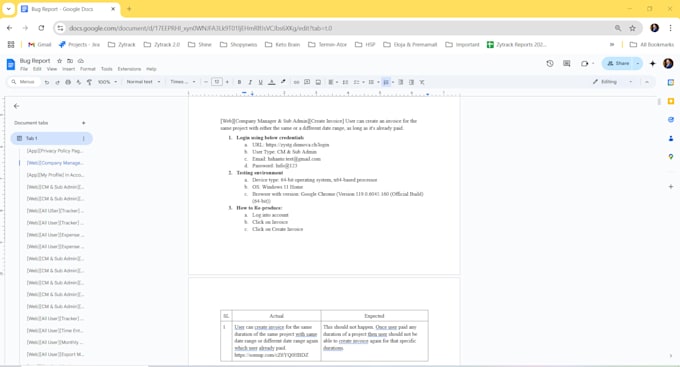
Task: Click the Add comment icon
Action: 307,82
